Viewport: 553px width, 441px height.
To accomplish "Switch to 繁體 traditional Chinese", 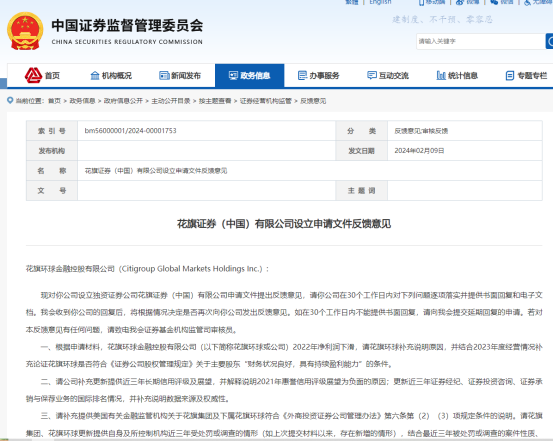I will point(352,2).
